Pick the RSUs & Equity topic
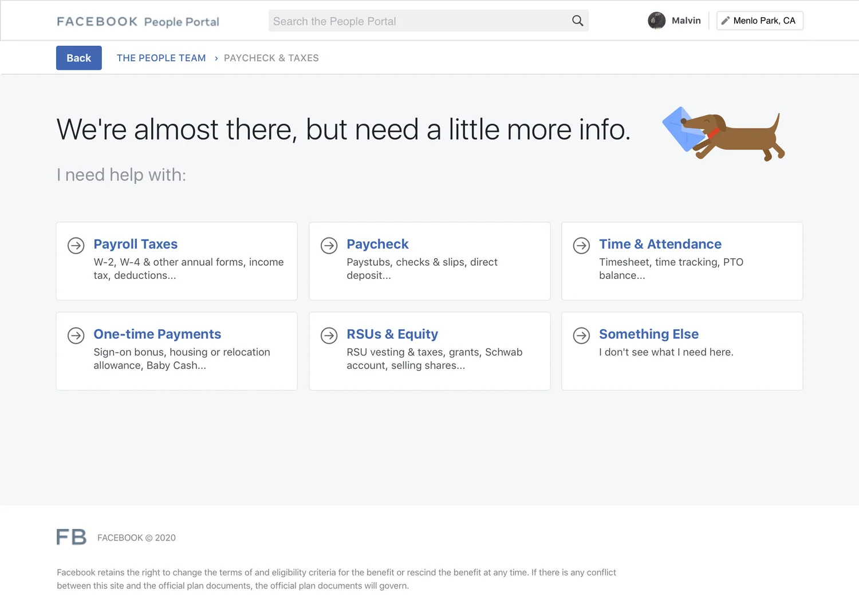859x616 pixels. [x=429, y=351]
